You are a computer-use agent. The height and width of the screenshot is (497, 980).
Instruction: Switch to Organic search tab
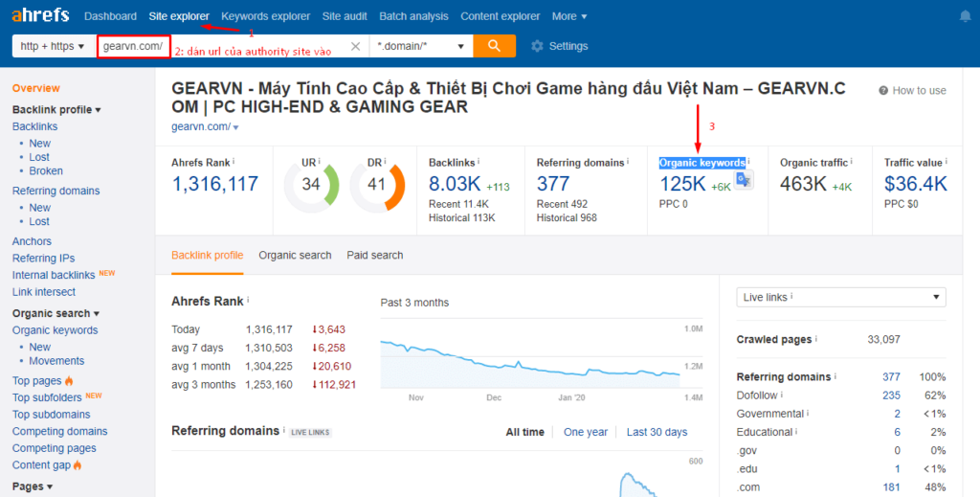pos(295,255)
